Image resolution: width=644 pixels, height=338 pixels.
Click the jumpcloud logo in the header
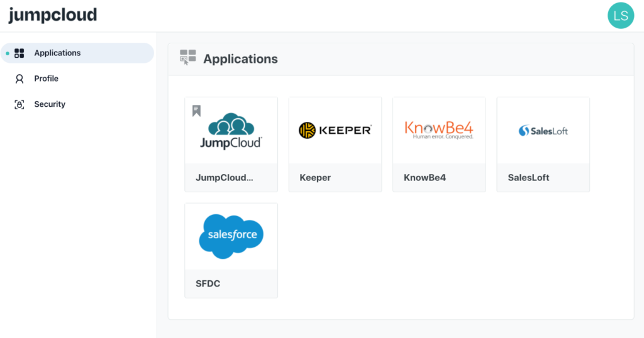[x=53, y=15]
